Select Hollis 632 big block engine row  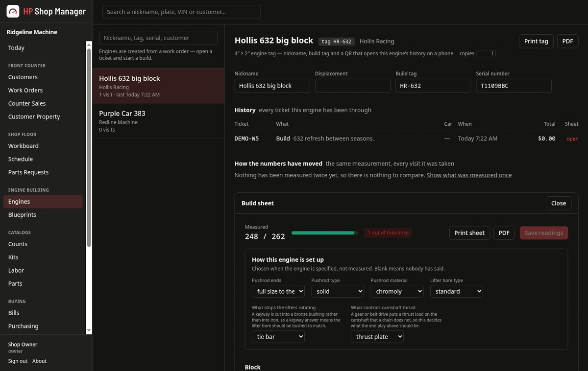158,86
